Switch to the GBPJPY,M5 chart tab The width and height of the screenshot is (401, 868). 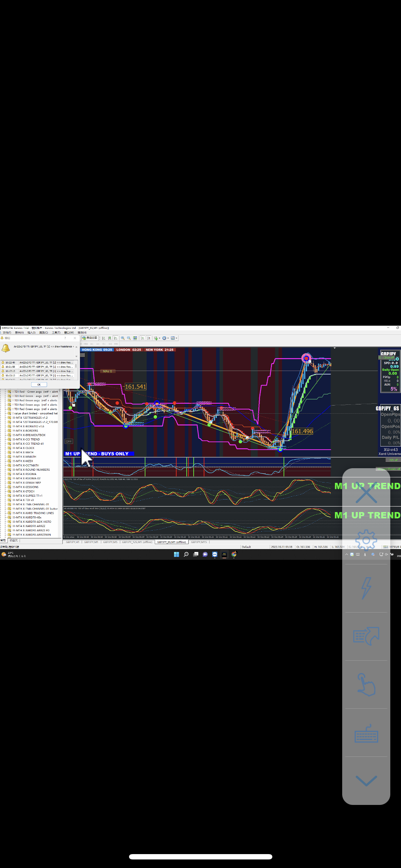tap(110, 542)
